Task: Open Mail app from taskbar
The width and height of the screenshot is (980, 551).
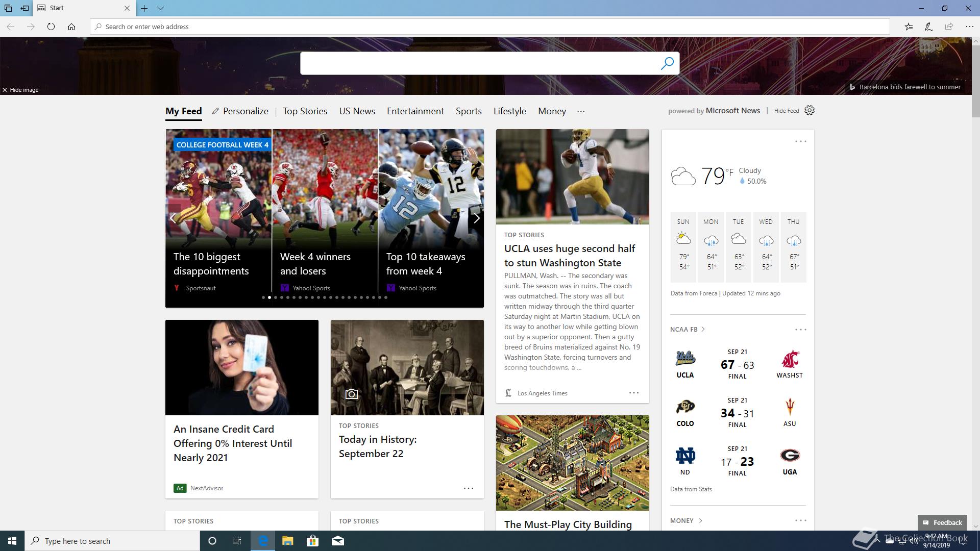Action: 337,541
